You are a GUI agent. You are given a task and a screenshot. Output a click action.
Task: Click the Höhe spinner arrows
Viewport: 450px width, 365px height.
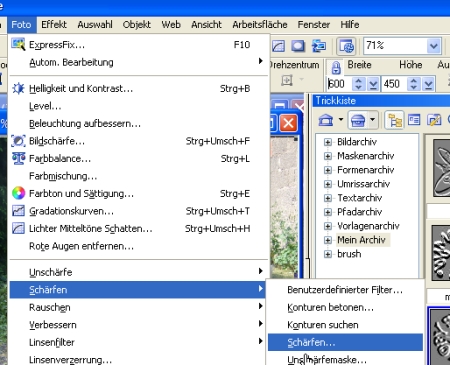(413, 84)
